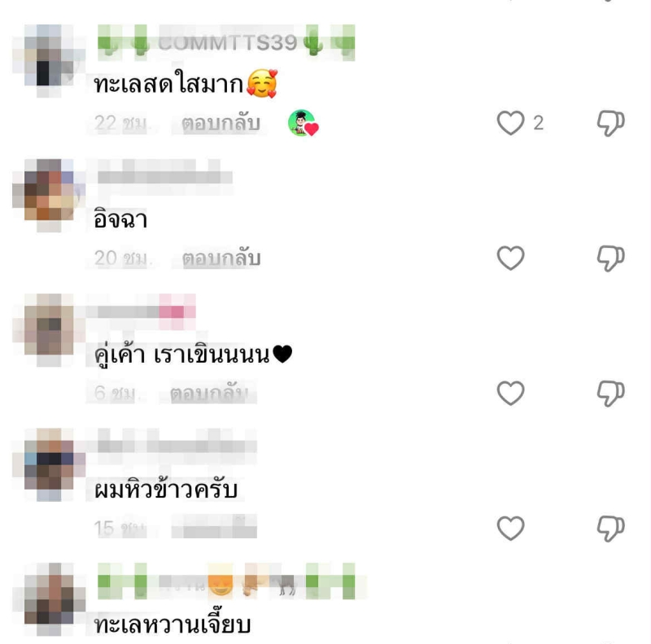Dislike the comment คู่เค้า เราเขินนนน
651x644 pixels.
pos(611,393)
